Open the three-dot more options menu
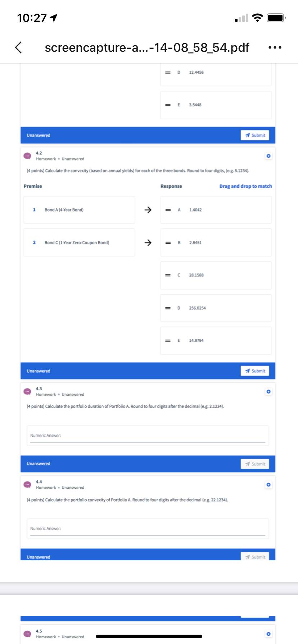Screen dimensions: 298x644 click(x=275, y=47)
